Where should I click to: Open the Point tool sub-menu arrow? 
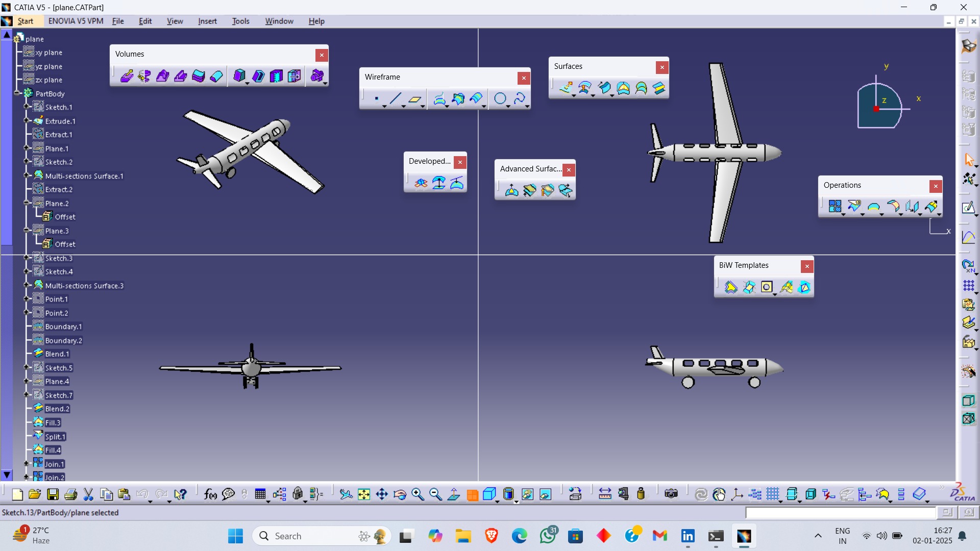click(384, 106)
